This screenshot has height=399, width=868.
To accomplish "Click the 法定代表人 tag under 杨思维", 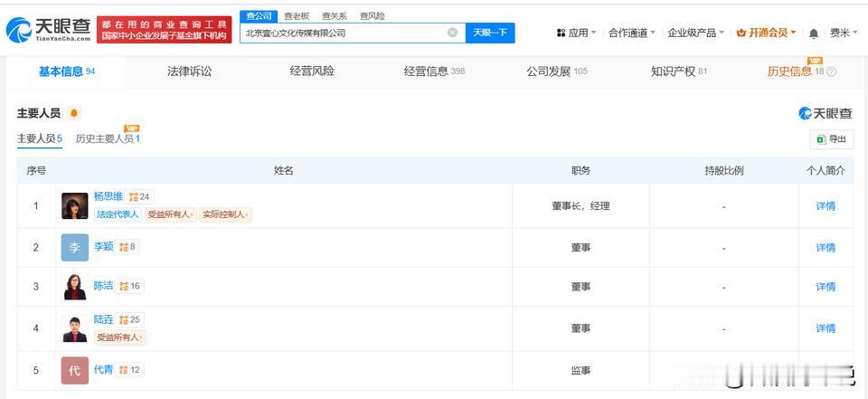I will pos(118,214).
